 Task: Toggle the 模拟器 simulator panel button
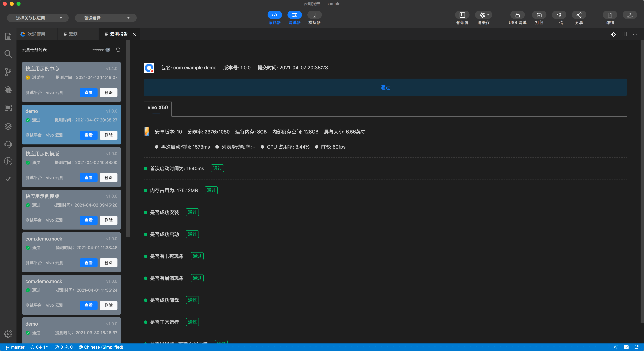[x=314, y=15]
